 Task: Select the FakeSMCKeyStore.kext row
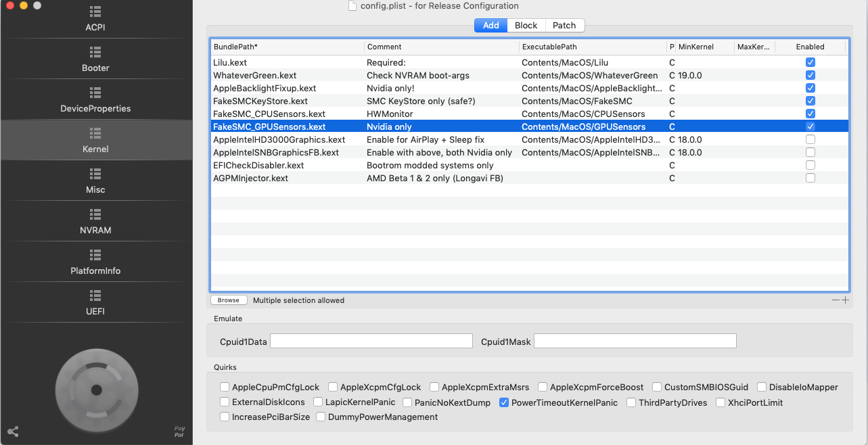(530, 101)
